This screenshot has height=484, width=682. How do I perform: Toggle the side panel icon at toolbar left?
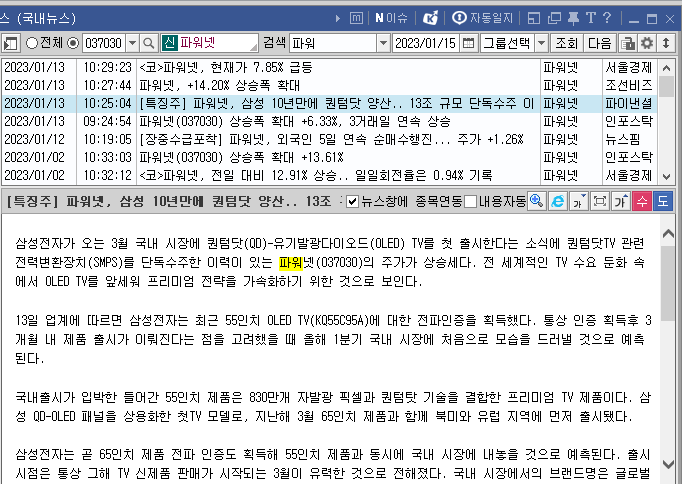10,43
